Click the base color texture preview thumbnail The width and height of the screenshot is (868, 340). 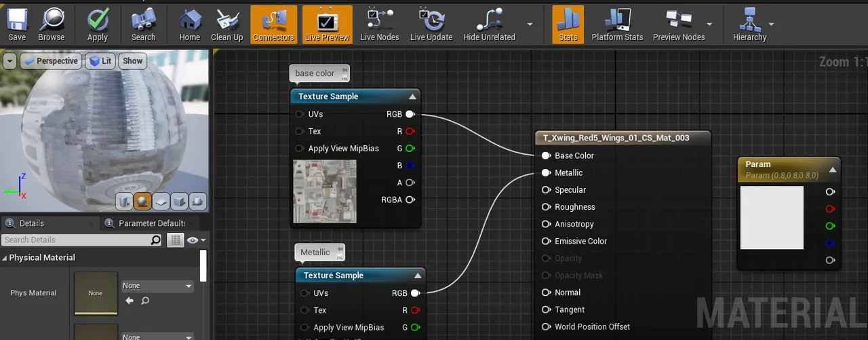pyautogui.click(x=325, y=191)
